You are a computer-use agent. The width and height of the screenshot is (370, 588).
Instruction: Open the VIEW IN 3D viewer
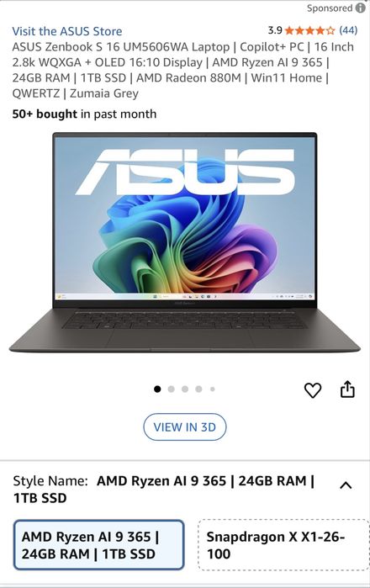point(185,427)
